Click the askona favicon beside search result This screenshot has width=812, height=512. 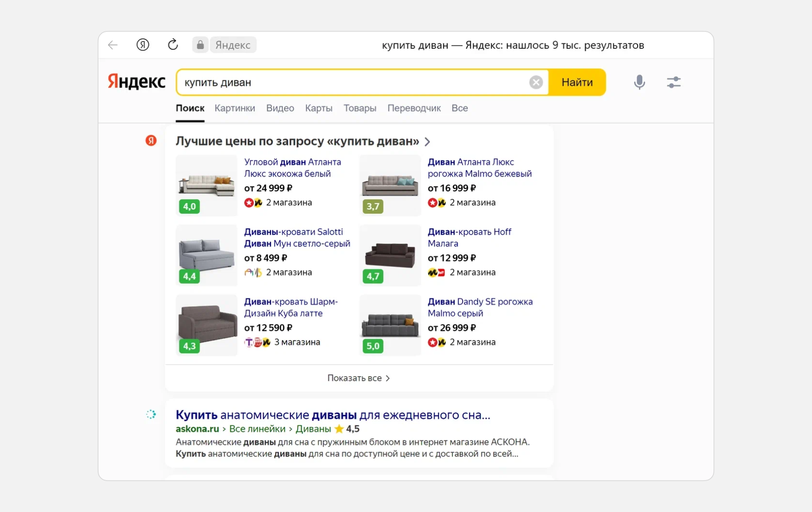click(151, 414)
